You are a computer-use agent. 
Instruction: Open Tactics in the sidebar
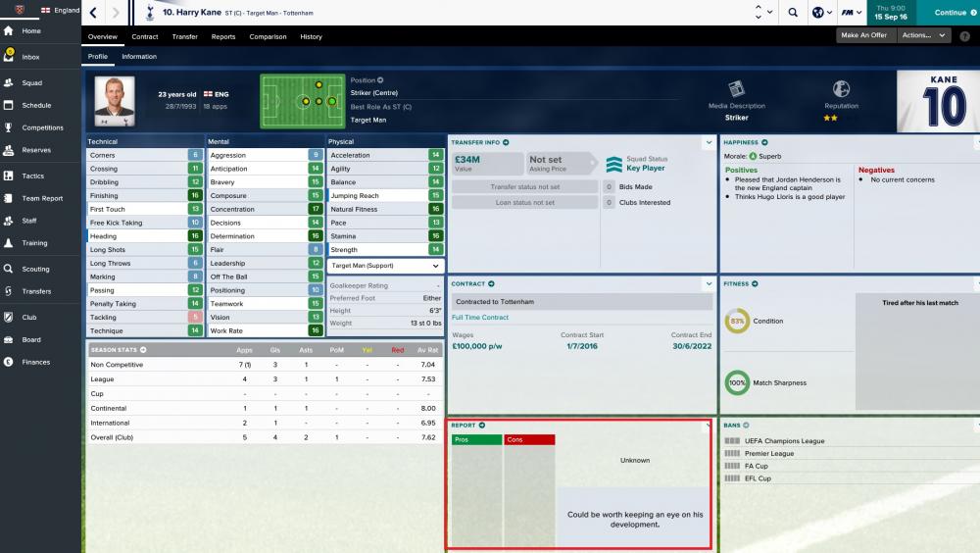click(x=32, y=176)
